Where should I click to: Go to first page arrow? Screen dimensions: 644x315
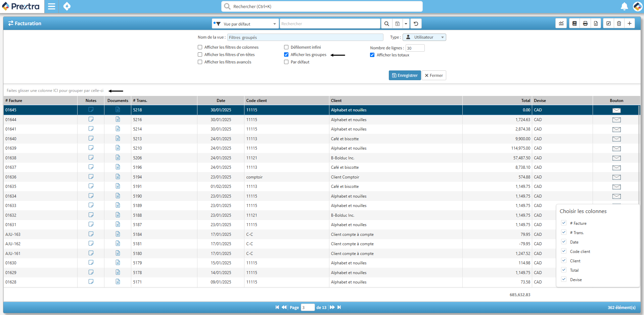(x=277, y=307)
